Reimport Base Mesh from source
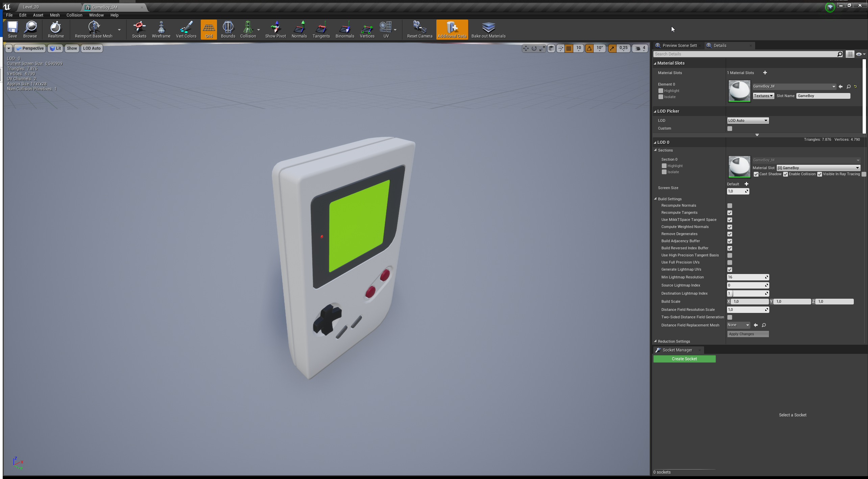 tap(94, 29)
